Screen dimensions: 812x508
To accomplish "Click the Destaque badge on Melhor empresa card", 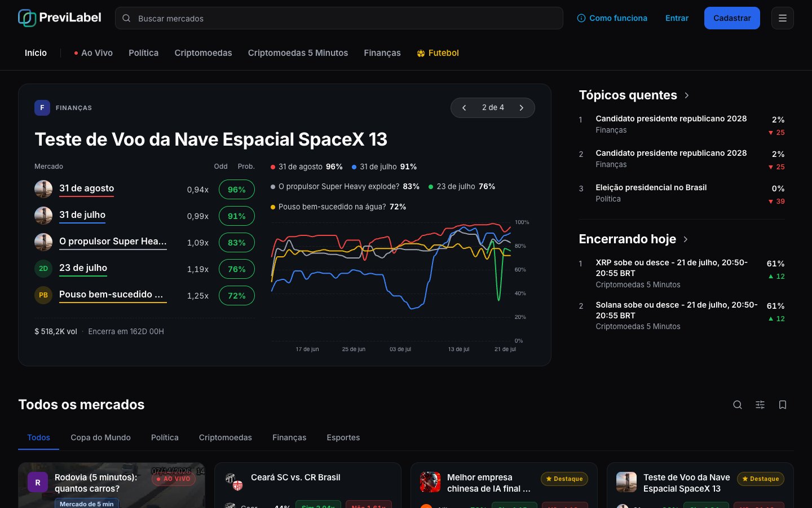I will pos(564,479).
